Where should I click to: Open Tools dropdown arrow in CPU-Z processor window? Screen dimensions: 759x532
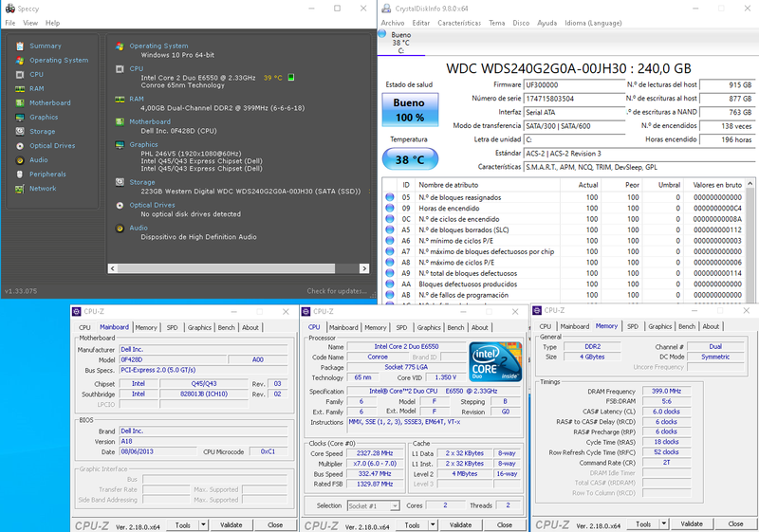[x=433, y=524]
